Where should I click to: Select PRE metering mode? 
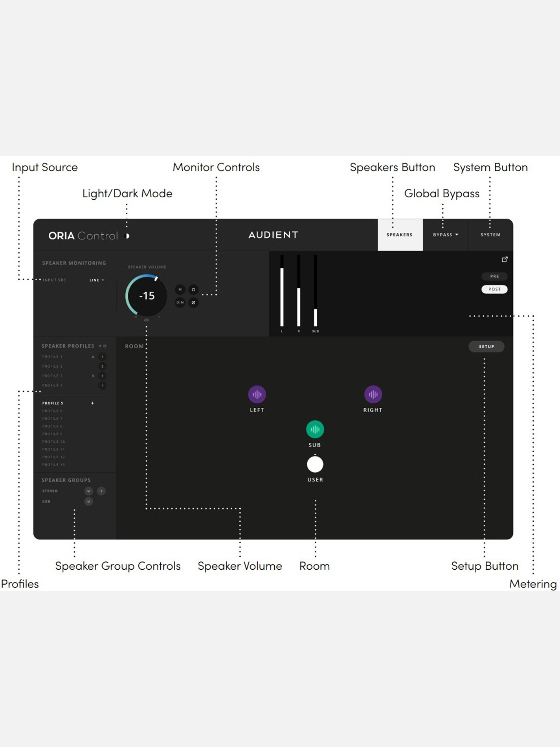pyautogui.click(x=494, y=276)
